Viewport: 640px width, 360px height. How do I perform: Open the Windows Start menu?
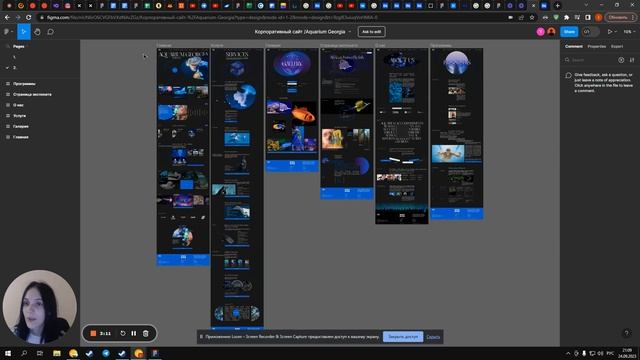coord(8,353)
